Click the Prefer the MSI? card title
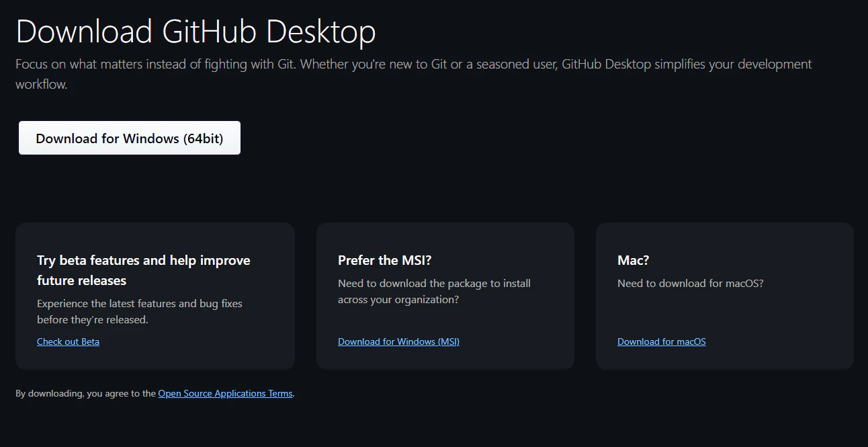Image resolution: width=868 pixels, height=447 pixels. point(384,260)
